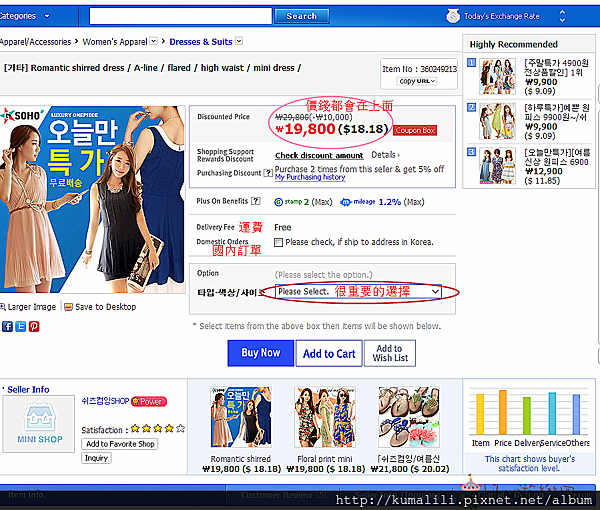600x510 pixels.
Task: Open the Categories dropdown
Action: [x=25, y=16]
